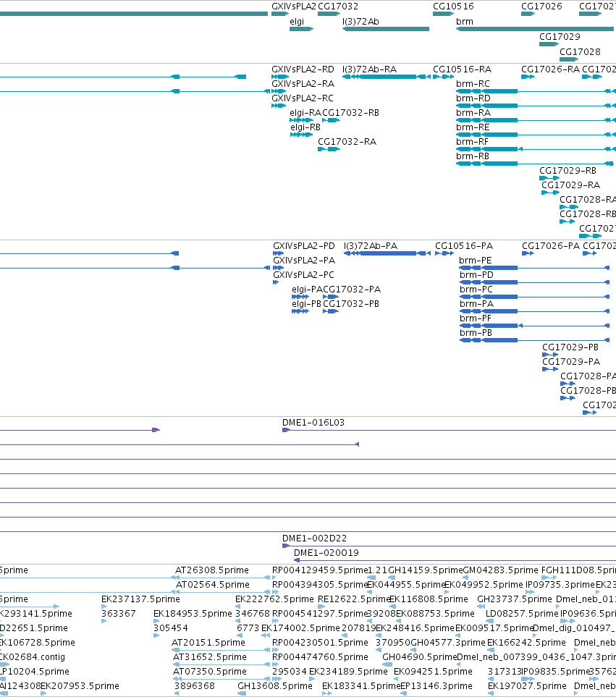Select the GXIVsPLA2-PA protein label
Viewport: 616px width, 697px height.
pyautogui.click(x=304, y=260)
